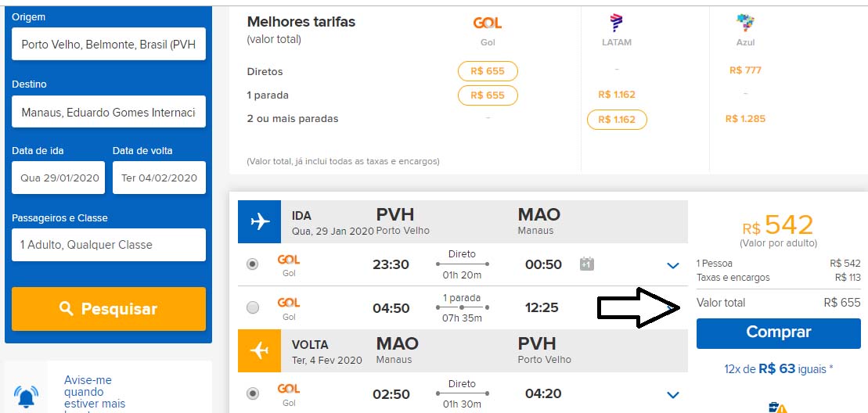Click the +1 day calendar icon

tap(587, 264)
